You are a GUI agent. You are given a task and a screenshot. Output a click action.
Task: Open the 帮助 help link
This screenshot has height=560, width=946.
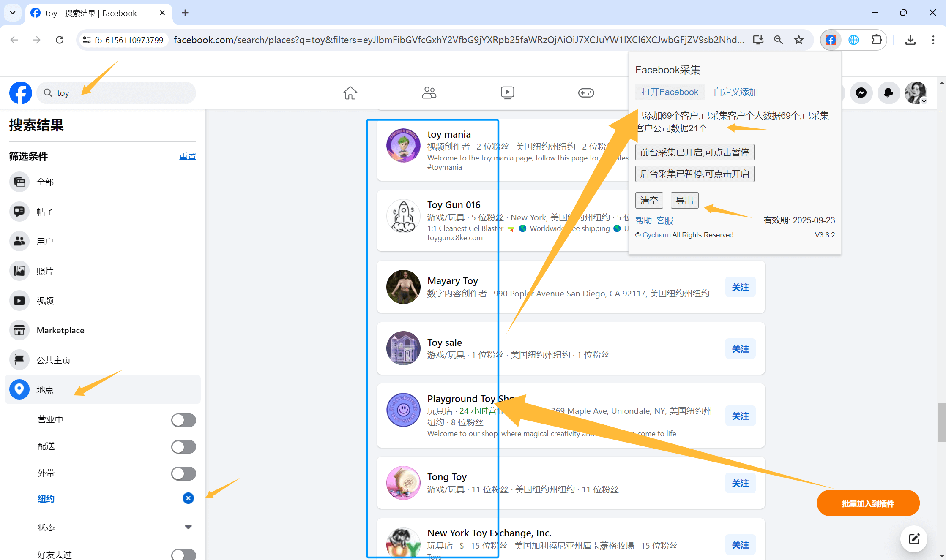click(x=643, y=220)
